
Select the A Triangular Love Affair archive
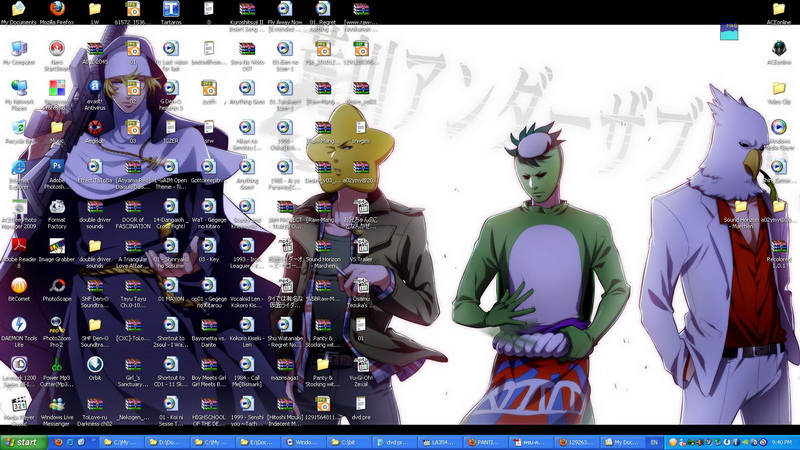click(x=133, y=253)
